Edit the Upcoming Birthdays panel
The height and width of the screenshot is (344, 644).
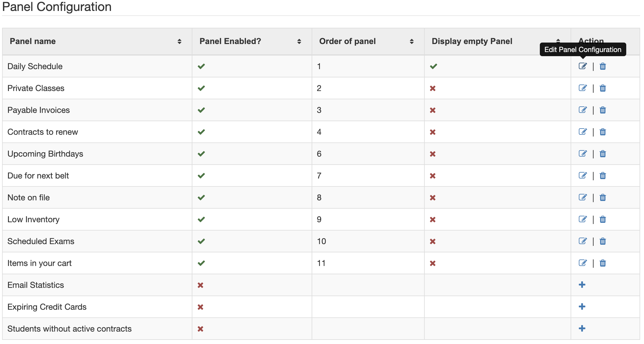(x=582, y=154)
